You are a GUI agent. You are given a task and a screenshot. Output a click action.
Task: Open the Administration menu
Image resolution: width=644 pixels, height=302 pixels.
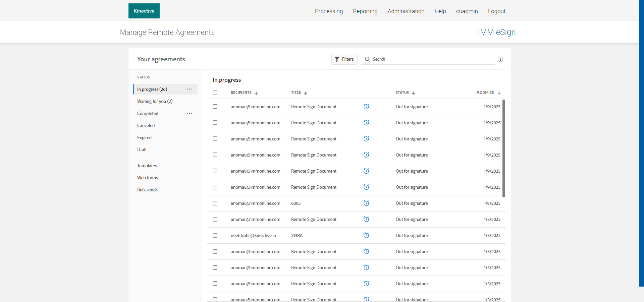pos(406,11)
